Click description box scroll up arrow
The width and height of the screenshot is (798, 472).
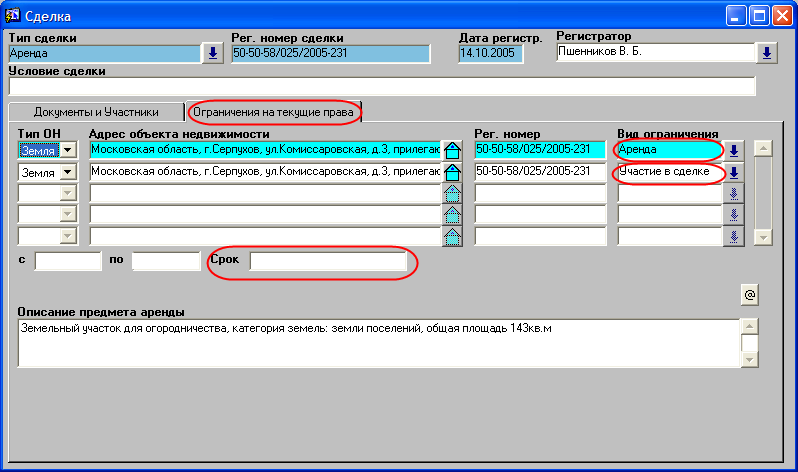tap(750, 326)
